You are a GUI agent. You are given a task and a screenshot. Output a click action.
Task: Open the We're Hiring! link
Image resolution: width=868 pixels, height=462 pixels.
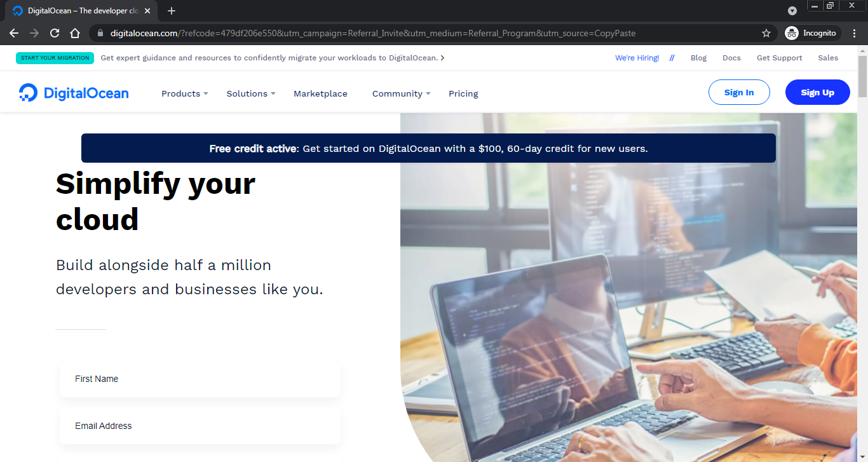point(637,58)
